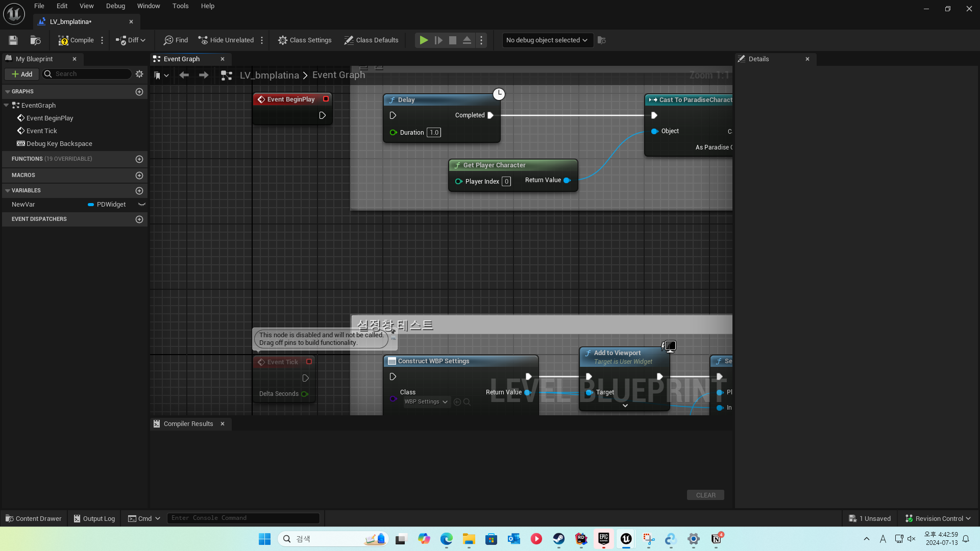Open compile options three-dot menu

(x=102, y=40)
